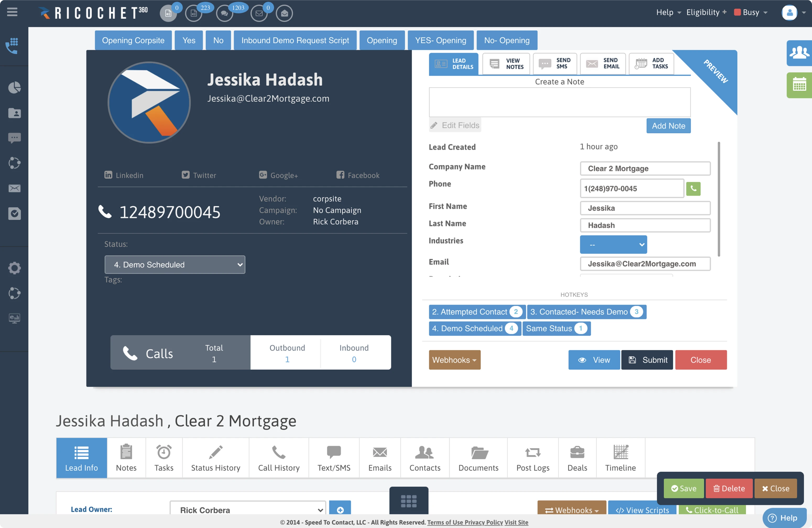This screenshot has width=812, height=528.
Task: Open the green calendar side button
Action: pyautogui.click(x=799, y=85)
